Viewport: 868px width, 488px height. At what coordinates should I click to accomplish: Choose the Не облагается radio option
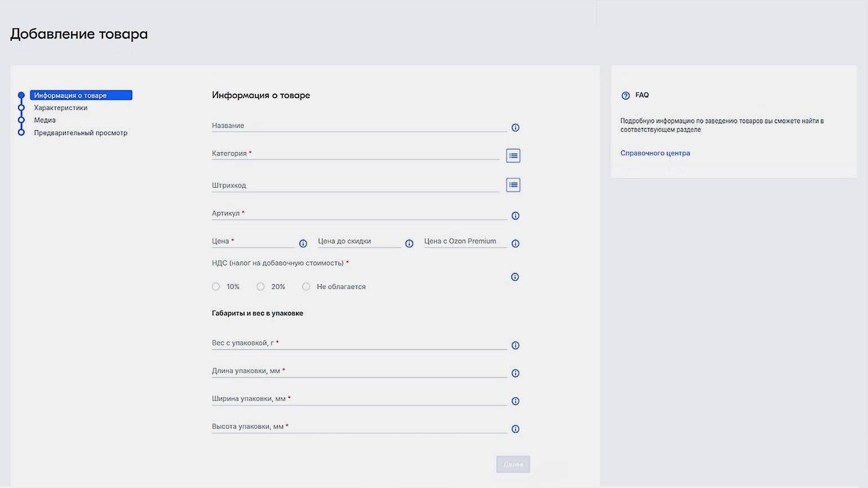306,287
